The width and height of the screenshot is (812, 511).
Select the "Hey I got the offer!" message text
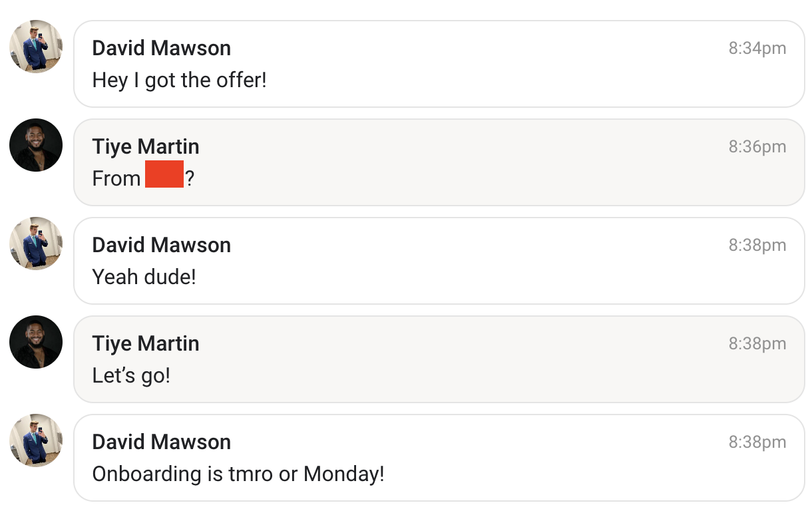coord(179,81)
